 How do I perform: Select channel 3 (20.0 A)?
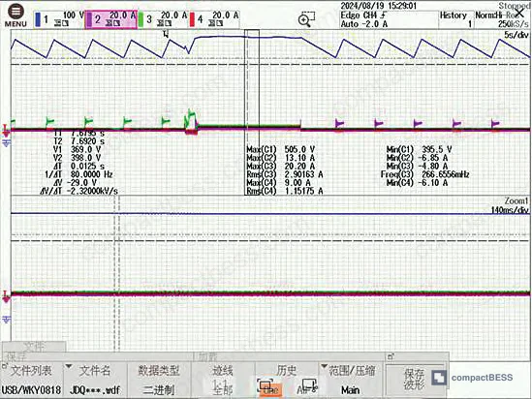pyautogui.click(x=163, y=19)
